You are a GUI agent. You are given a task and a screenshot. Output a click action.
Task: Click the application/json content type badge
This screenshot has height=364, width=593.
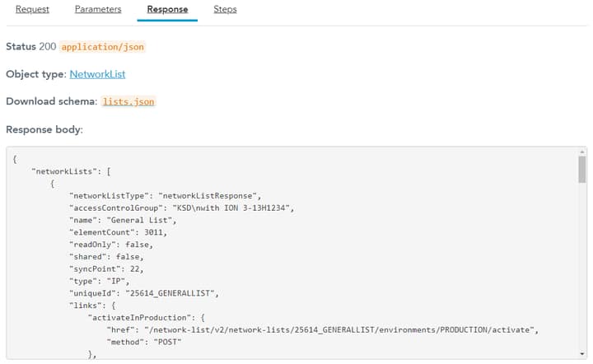pos(103,47)
